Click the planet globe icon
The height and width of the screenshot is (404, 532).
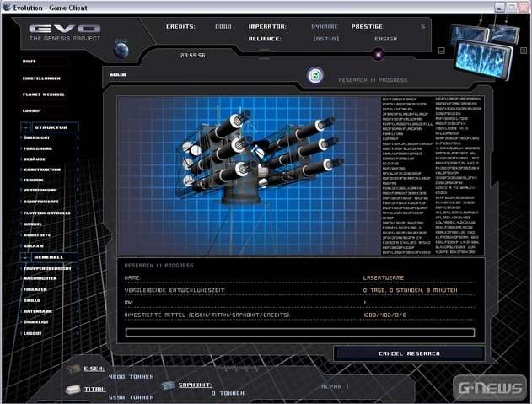[121, 50]
